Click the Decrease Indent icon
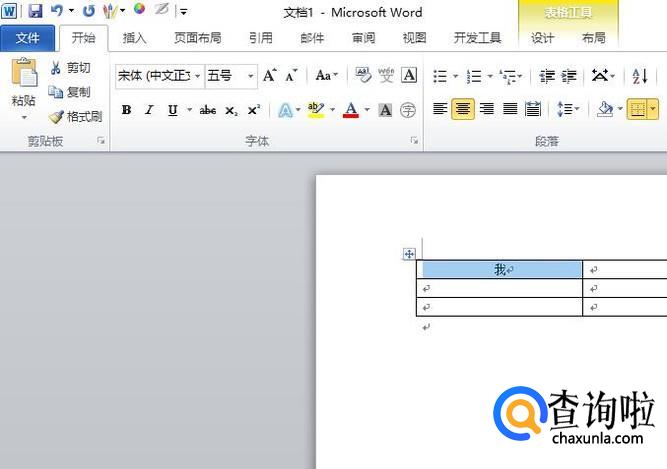 pyautogui.click(x=547, y=76)
